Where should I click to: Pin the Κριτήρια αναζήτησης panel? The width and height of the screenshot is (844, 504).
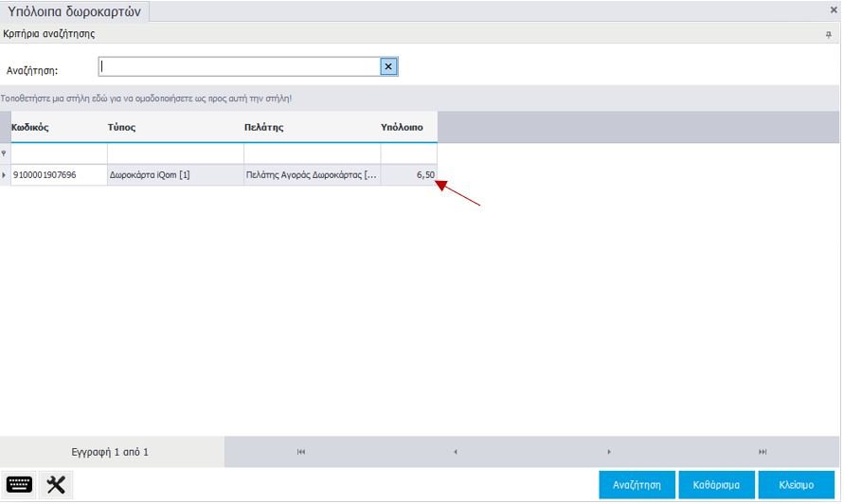coord(829,34)
